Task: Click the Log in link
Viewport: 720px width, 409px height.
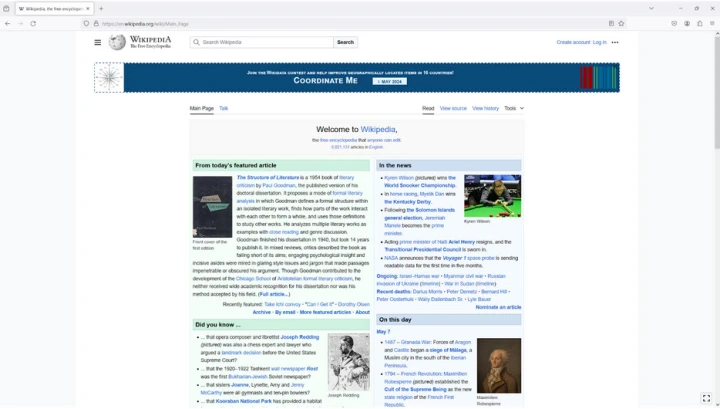Action: 599,42
